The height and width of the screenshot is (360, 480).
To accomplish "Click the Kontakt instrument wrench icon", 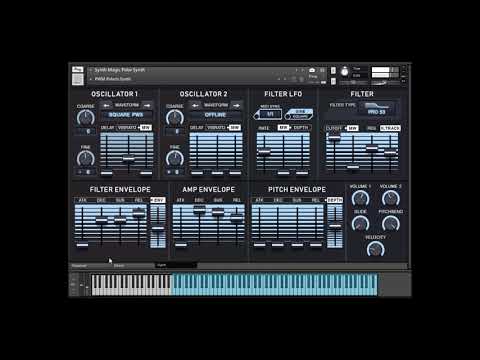I will point(77,69).
